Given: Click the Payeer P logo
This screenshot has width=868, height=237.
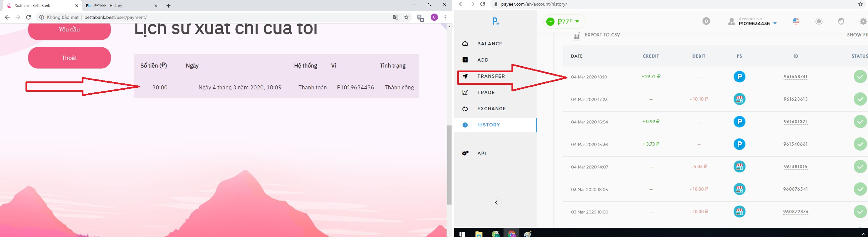Looking at the screenshot, I should 496,22.
